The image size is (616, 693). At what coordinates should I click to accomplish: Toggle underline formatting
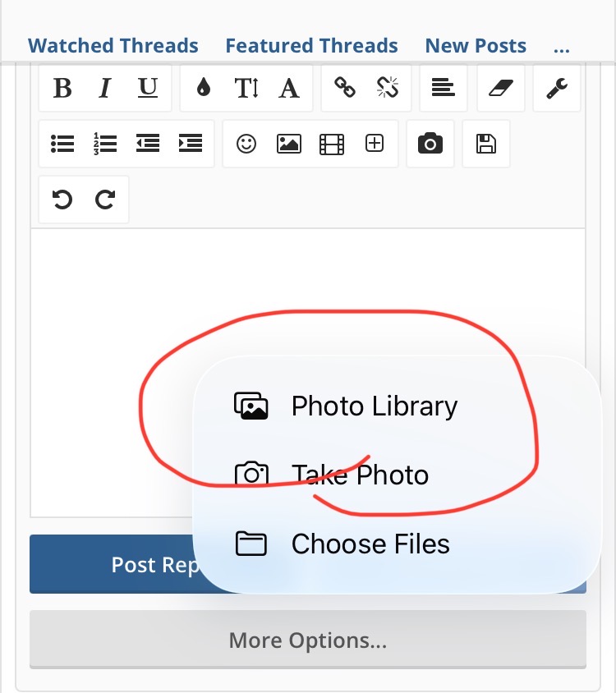pos(148,89)
